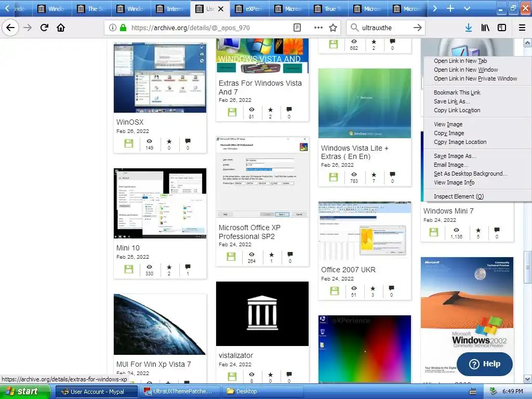Select Copy Image Location
Screen dimensions: 532x399
point(460,142)
